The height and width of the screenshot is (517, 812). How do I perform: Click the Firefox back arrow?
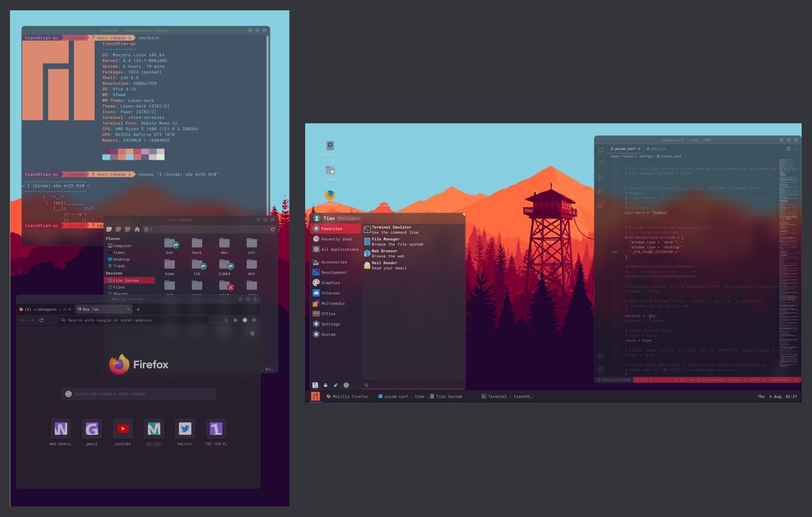[22, 319]
